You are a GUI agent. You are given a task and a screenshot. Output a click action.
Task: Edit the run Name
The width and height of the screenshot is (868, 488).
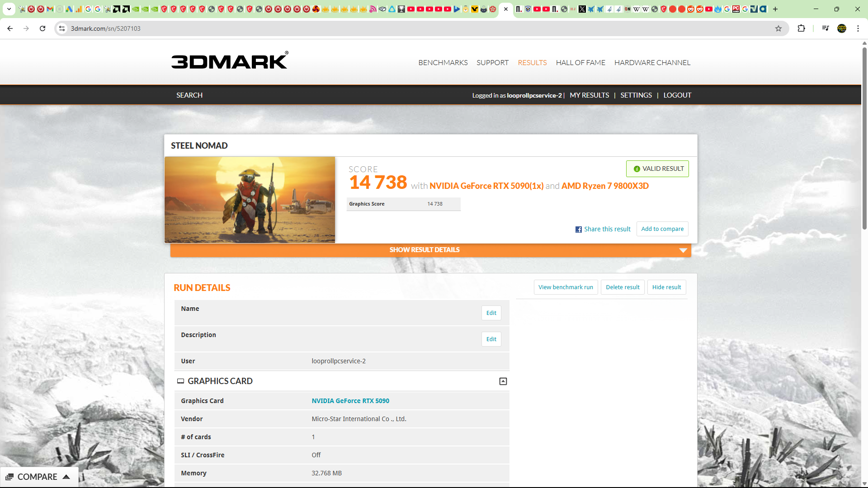point(491,313)
